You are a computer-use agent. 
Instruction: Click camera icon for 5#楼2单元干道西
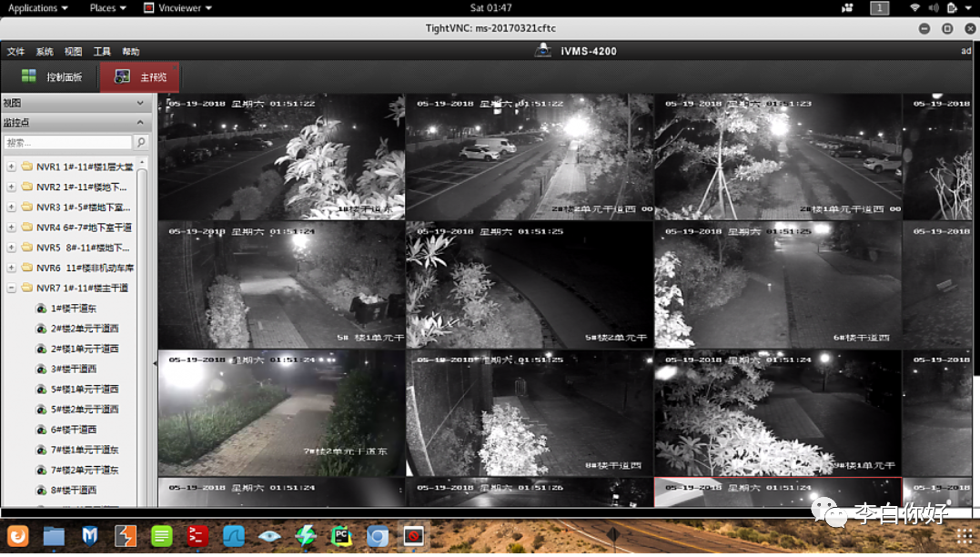[x=41, y=410]
